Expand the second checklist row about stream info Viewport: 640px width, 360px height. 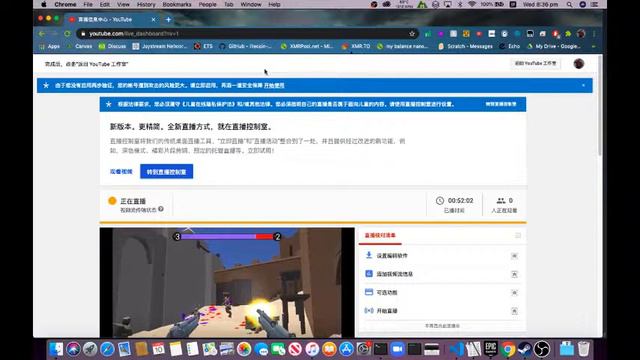pyautogui.click(x=514, y=274)
